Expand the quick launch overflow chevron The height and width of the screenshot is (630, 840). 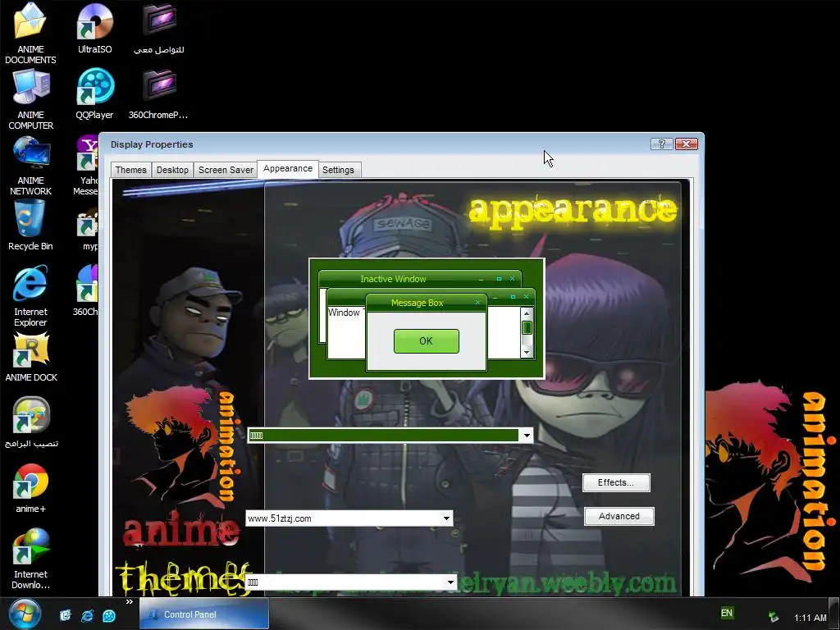pos(129,601)
